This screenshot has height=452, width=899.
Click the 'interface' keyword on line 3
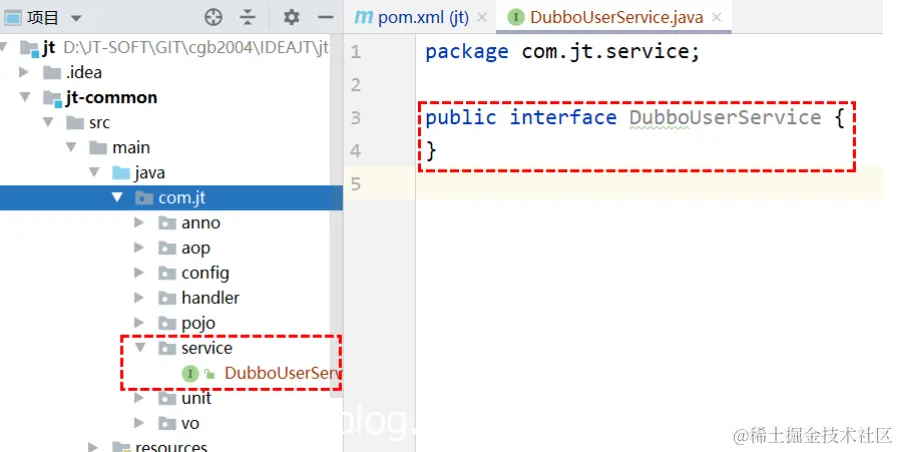563,118
